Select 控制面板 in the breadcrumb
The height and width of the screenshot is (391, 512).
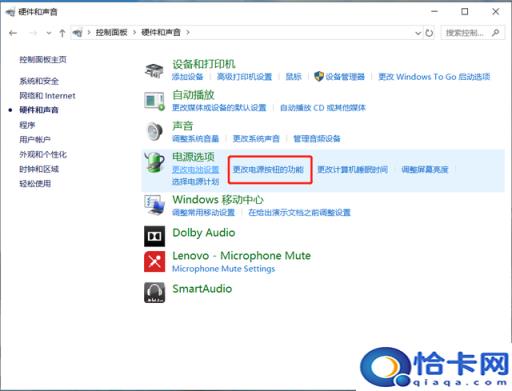coord(112,32)
